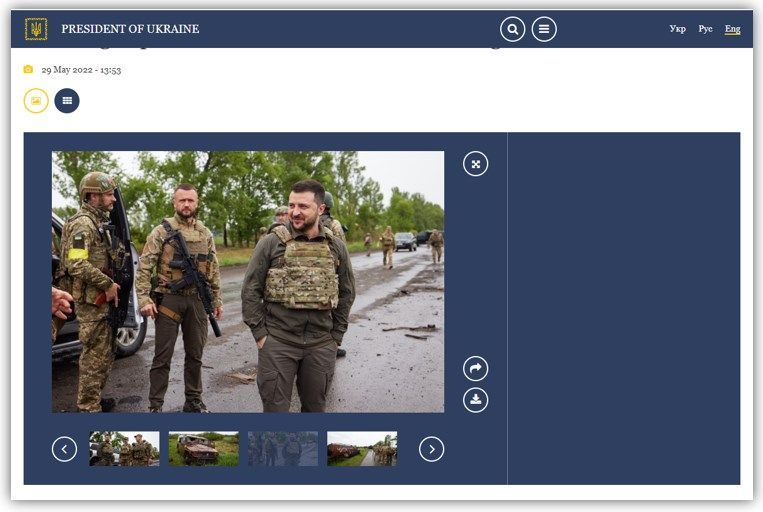This screenshot has height=512, width=763.
Task: Click the President of Ukraine title link
Action: pyautogui.click(x=130, y=29)
